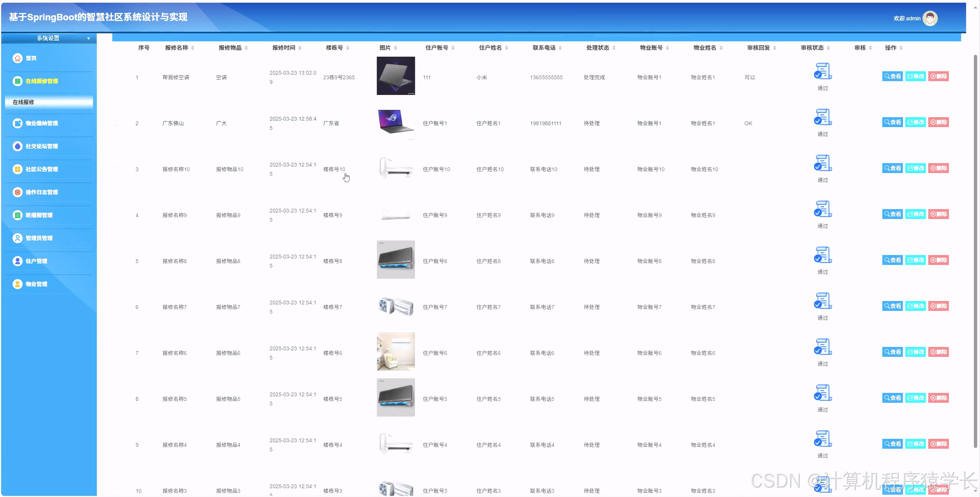
Task: Open 社交论坛管理 via its circular icon
Action: pyautogui.click(x=18, y=146)
